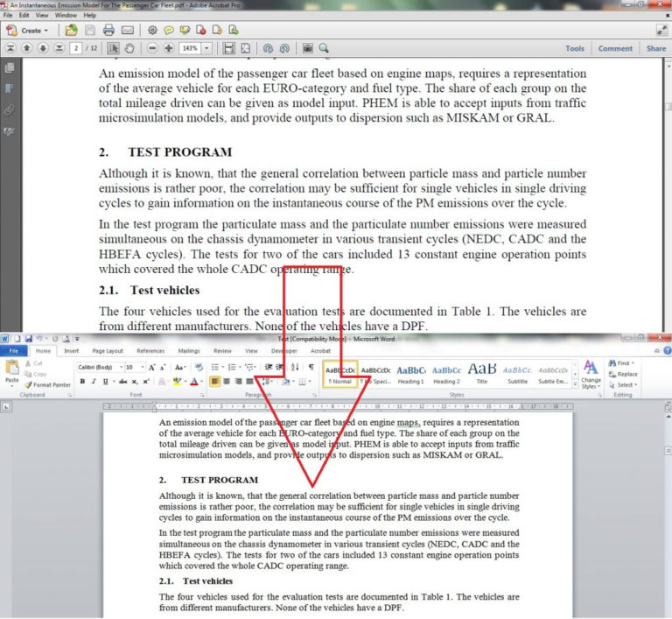Open the Create dropdown in Acrobat
The height and width of the screenshot is (619, 672).
pos(27,31)
